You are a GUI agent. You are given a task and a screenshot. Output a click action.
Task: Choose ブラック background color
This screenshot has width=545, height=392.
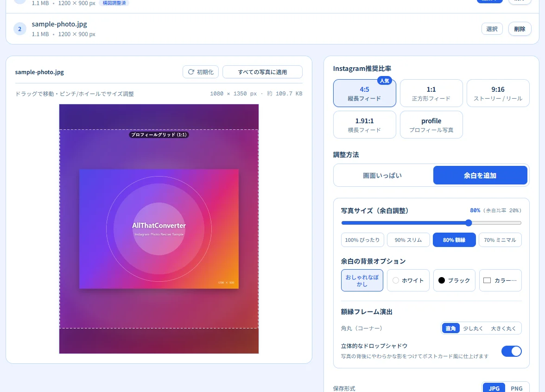(454, 280)
